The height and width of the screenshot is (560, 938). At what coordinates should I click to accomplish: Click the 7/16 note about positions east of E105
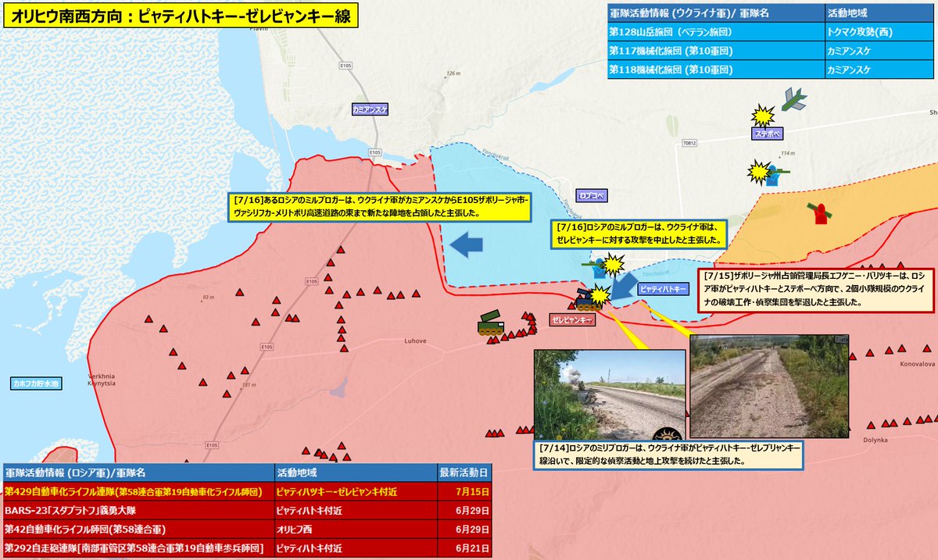380,208
